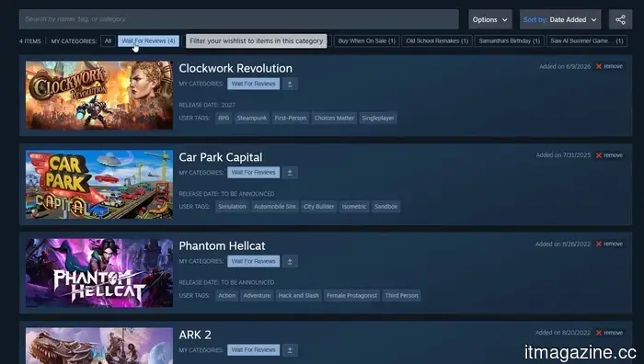
Task: Add a category to Car Park Capital
Action: tap(290, 173)
